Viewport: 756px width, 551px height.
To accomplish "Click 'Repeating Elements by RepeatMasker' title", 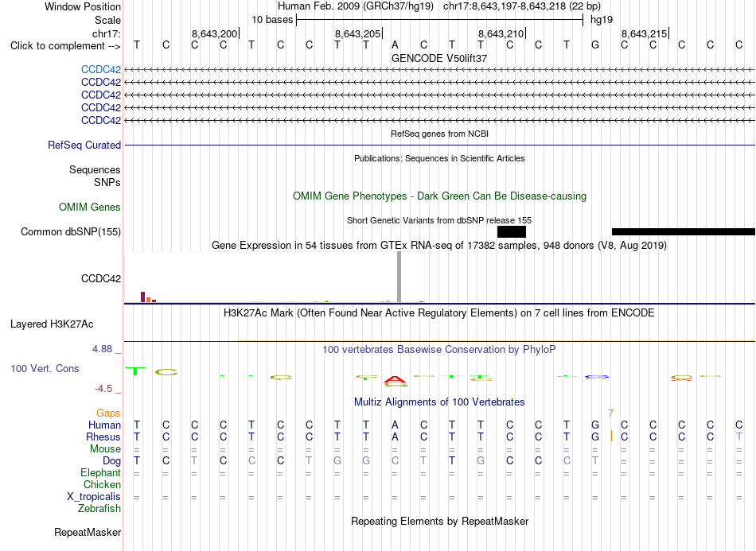I will 439,521.
